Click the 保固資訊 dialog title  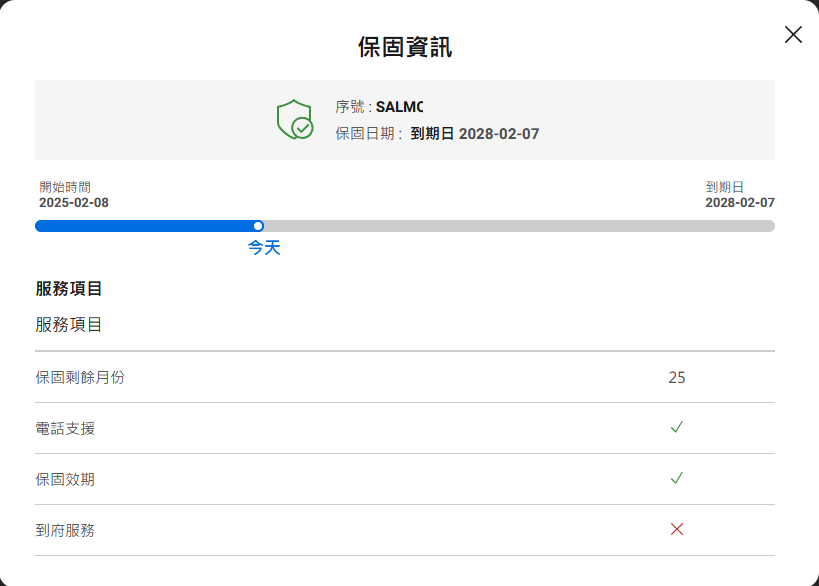pyautogui.click(x=405, y=47)
